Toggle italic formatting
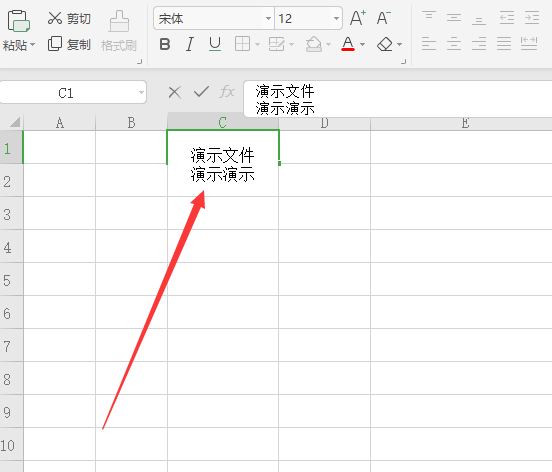This screenshot has width=552, height=472. (x=189, y=44)
